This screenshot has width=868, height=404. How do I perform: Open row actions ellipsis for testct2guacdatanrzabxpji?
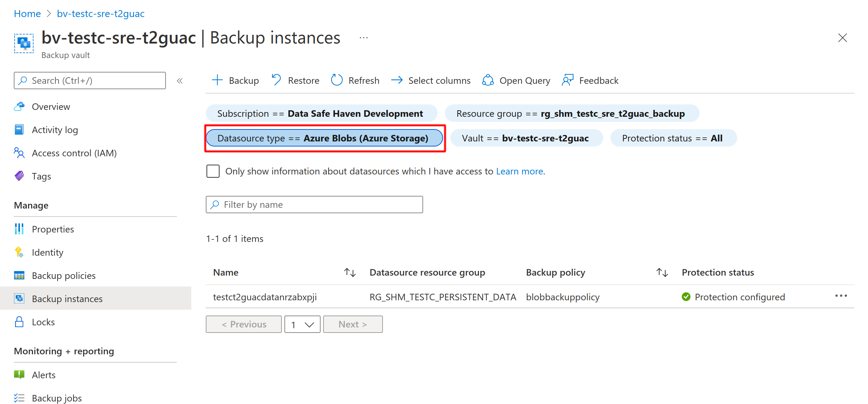coord(841,296)
